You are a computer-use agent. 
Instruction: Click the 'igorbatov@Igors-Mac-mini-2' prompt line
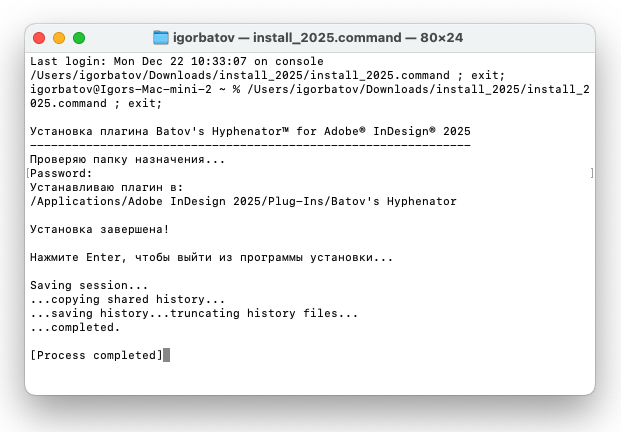(x=310, y=89)
